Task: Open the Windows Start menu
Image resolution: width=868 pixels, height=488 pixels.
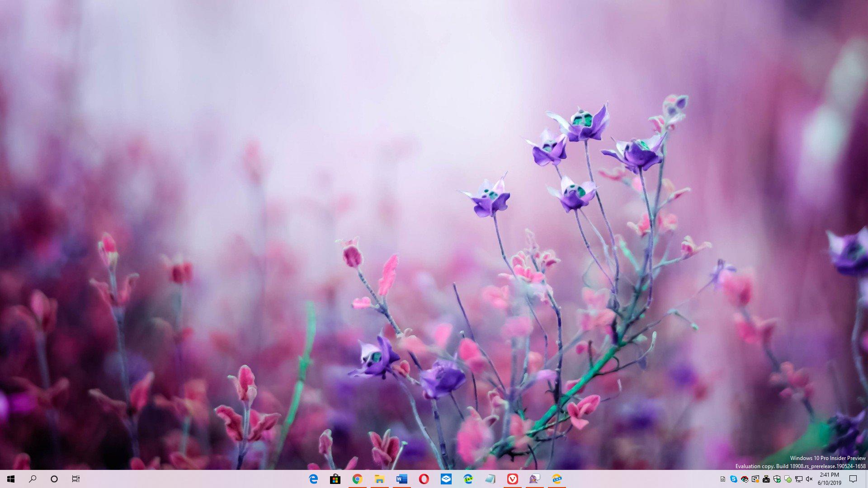Action: (11, 479)
